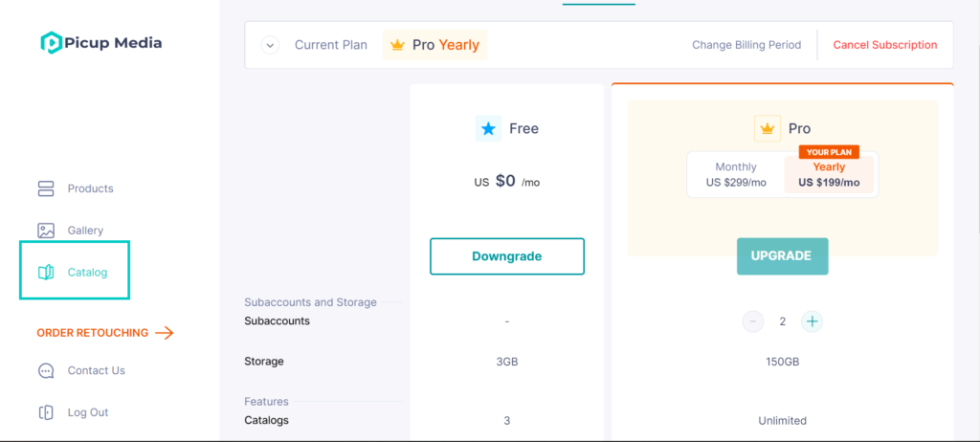The width and height of the screenshot is (980, 442).
Task: Click the blue star icon for Free plan
Action: click(x=488, y=129)
